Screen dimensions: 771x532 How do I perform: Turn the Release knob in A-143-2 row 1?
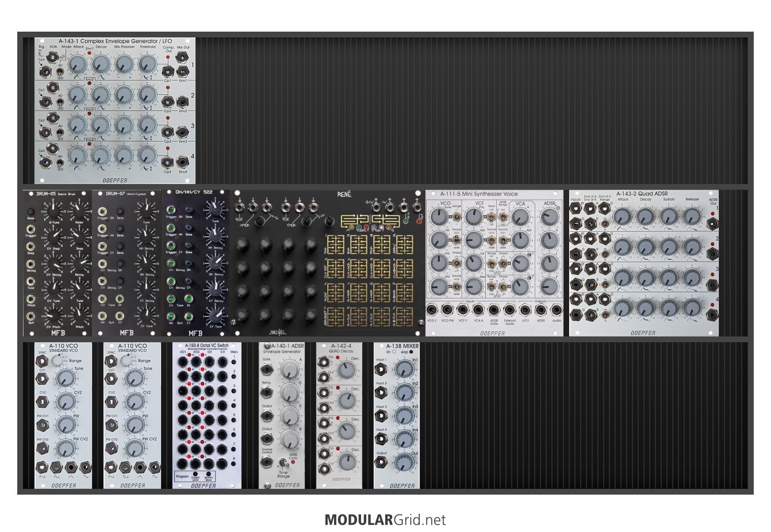pos(692,216)
